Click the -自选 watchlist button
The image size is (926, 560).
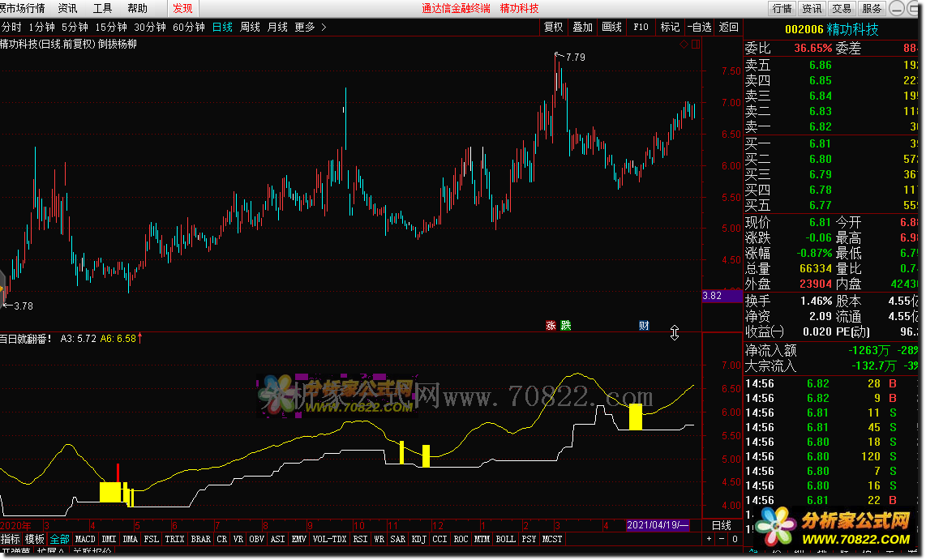(699, 27)
